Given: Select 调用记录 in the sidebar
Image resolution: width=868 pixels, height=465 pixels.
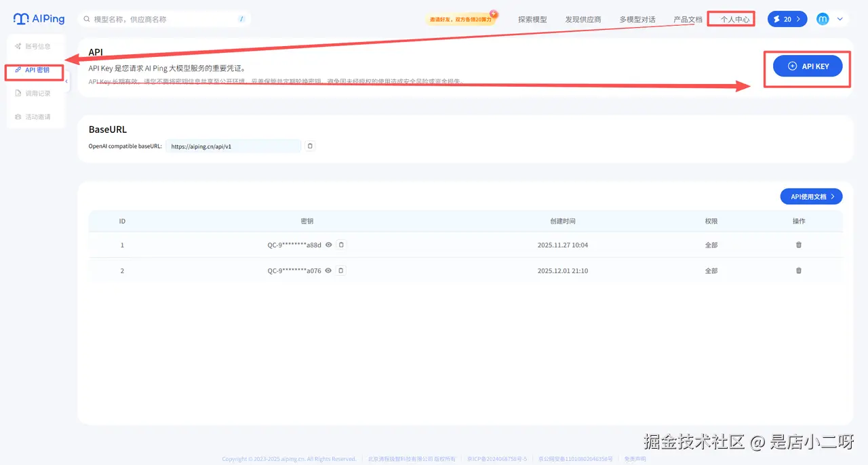Looking at the screenshot, I should (34, 94).
